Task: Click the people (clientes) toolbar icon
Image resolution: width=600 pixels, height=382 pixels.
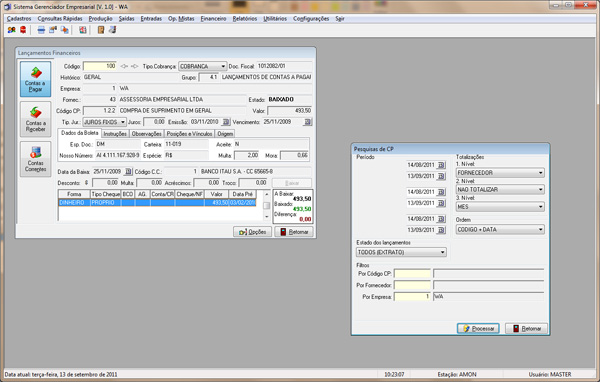Action: pyautogui.click(x=11, y=30)
